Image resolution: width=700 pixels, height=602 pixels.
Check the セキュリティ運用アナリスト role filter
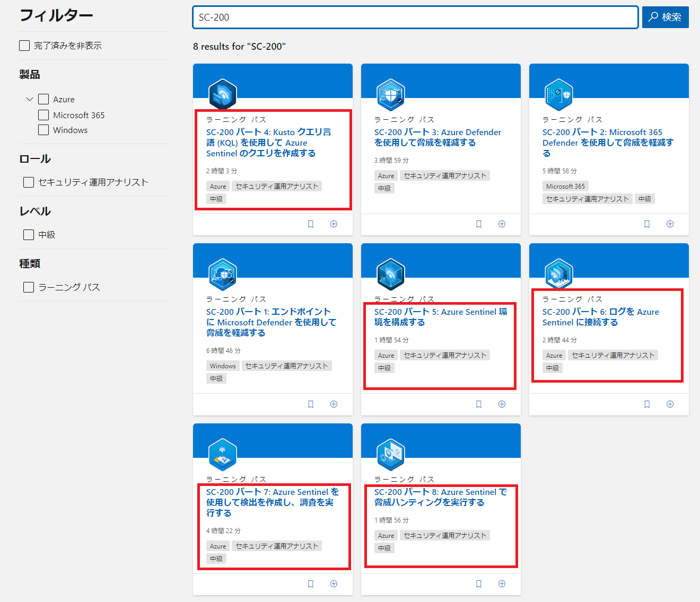click(x=29, y=182)
